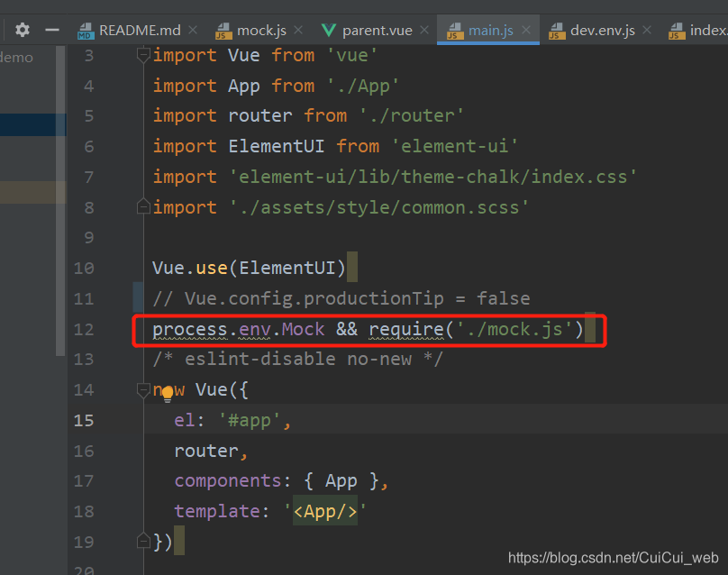The width and height of the screenshot is (728, 575).
Task: Click the './mock.js' string on line 12
Action: tap(514, 329)
